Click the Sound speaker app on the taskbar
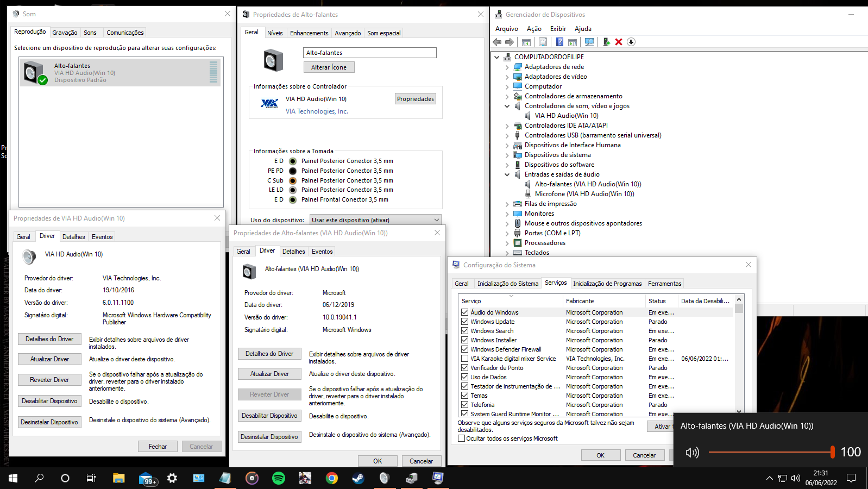The width and height of the screenshot is (868, 489). coord(385,478)
